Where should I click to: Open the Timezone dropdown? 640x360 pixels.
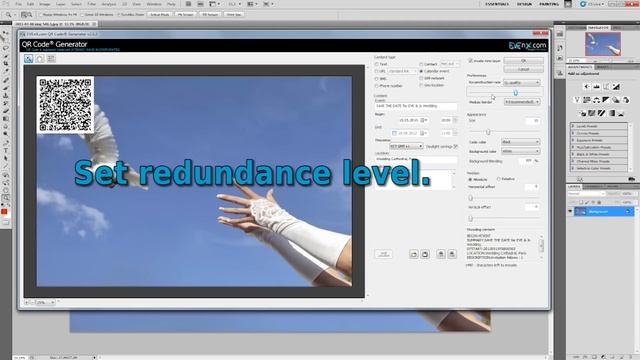pyautogui.click(x=406, y=146)
